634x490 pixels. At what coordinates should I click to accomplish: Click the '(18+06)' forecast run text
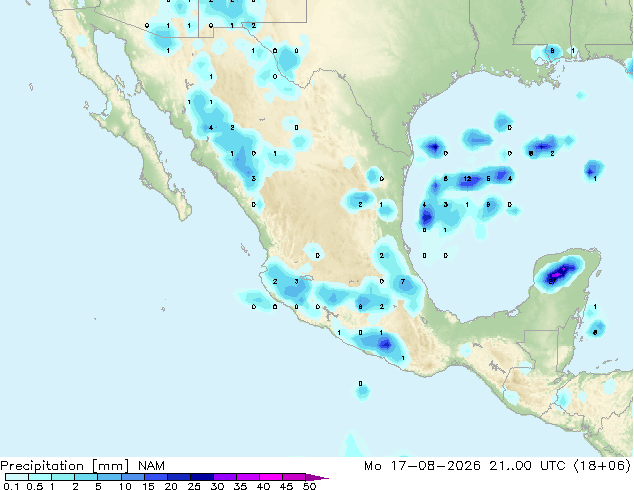pos(602,466)
